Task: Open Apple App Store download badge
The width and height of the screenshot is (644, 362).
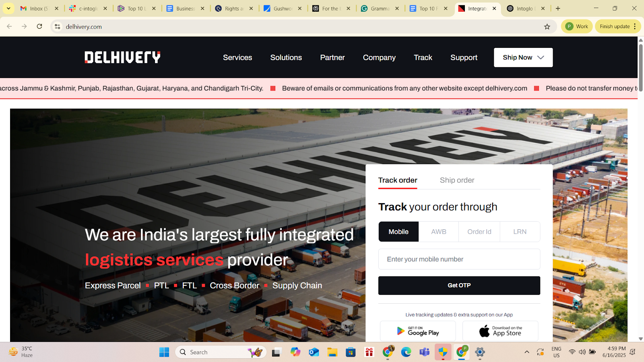Action: click(x=500, y=331)
